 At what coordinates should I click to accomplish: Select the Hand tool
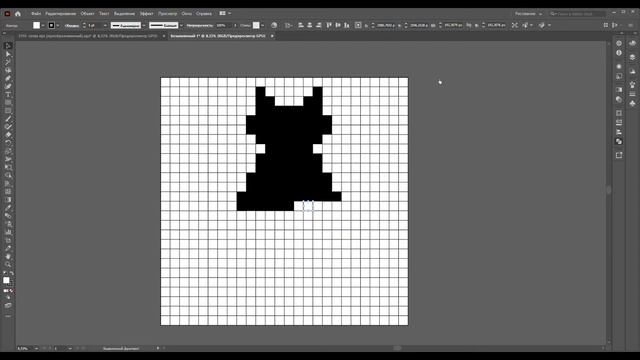(8, 256)
